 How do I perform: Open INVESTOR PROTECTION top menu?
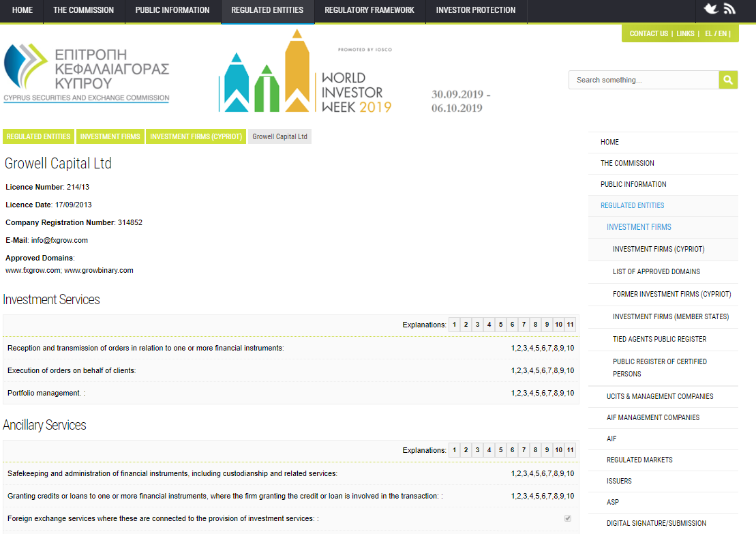click(475, 10)
